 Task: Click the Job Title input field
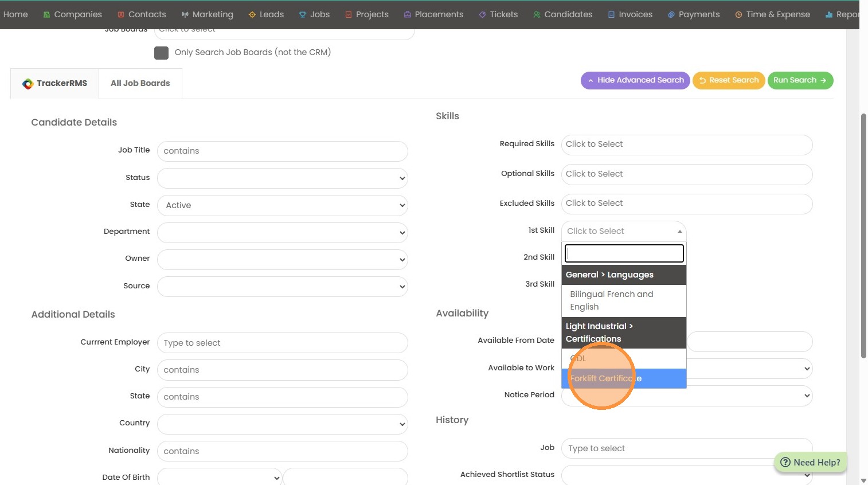(282, 151)
